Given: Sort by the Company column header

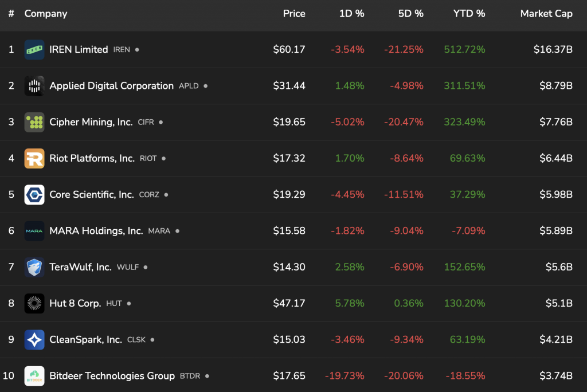Looking at the screenshot, I should (46, 14).
